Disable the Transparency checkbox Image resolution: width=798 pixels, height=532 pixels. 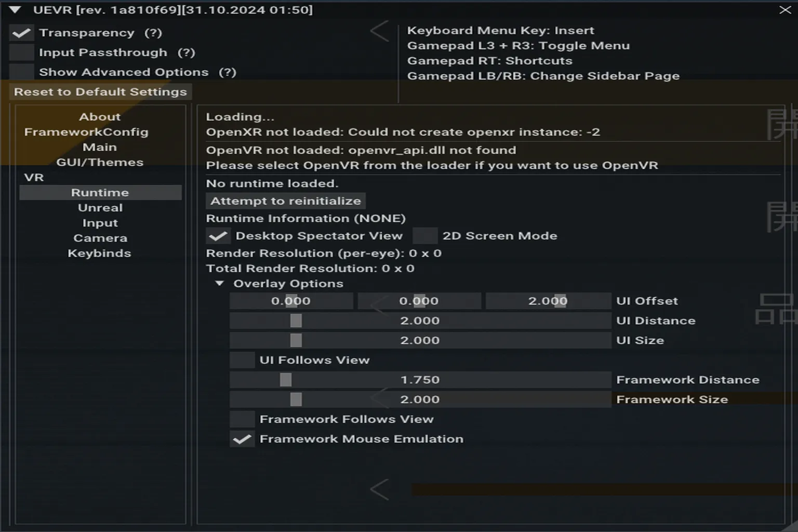coord(21,33)
